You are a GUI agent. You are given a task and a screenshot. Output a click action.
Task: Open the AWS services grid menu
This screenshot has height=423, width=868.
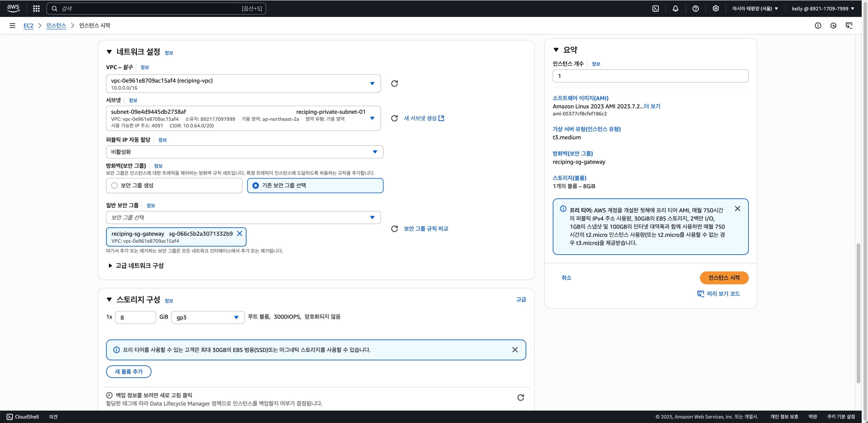tap(36, 8)
